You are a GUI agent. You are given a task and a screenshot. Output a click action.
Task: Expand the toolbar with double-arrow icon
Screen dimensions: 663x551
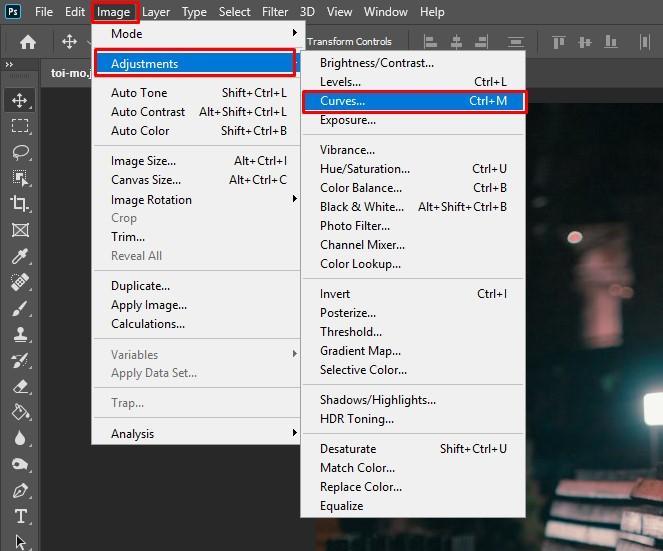(x=10, y=65)
